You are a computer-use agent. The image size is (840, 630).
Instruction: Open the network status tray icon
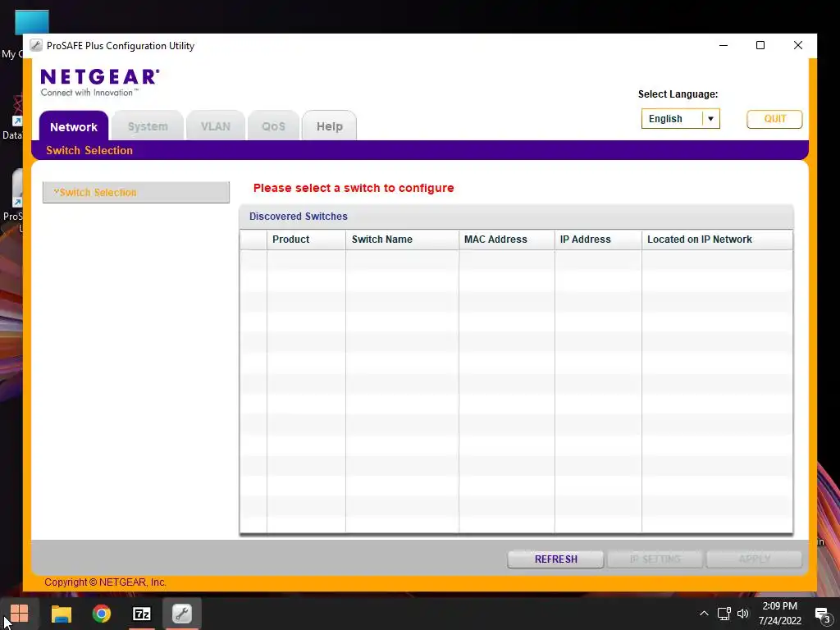724,614
